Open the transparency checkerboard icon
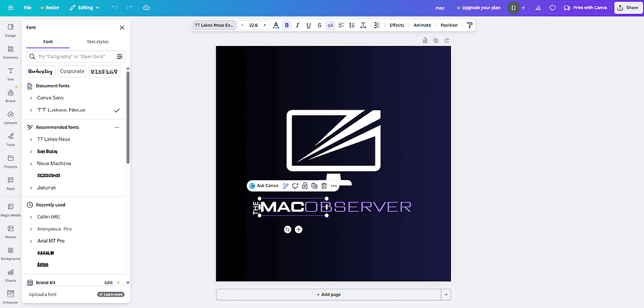Screen dimensions: 644x308 (377, 25)
